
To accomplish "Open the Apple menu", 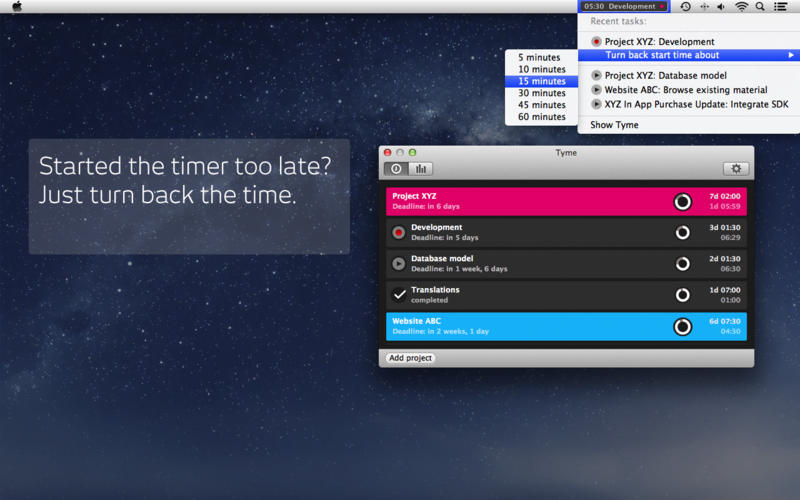I will click(x=17, y=6).
